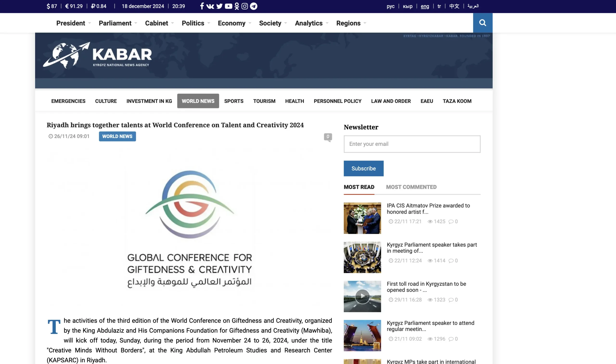This screenshot has height=364, width=616.
Task: Click the YouTube icon in header
Action: tap(228, 6)
